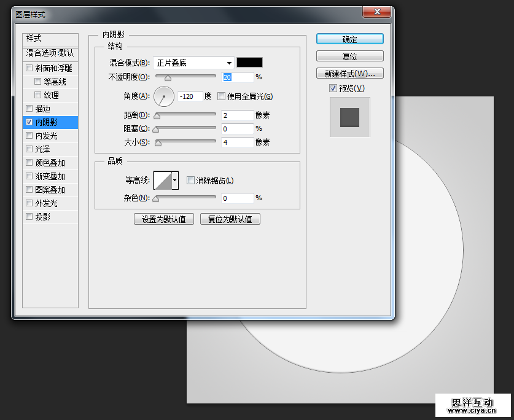Click the 复位 (Reset) button
The height and width of the screenshot is (420, 514).
pyautogui.click(x=349, y=56)
